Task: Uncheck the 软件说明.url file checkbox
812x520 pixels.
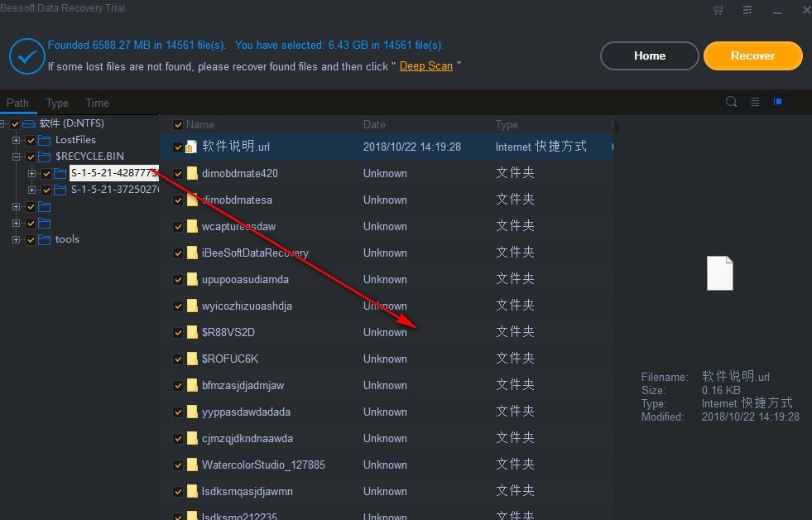Action: point(177,146)
